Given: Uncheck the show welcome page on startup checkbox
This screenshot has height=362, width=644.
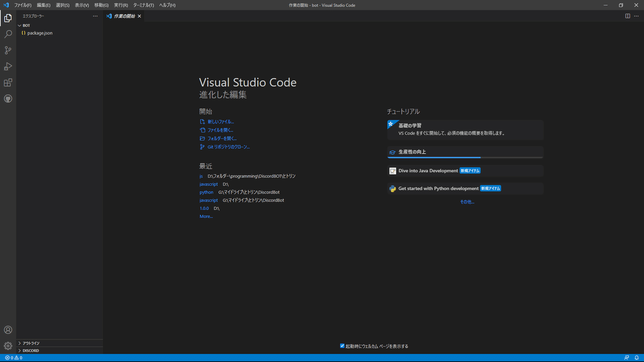Looking at the screenshot, I should click(x=342, y=346).
